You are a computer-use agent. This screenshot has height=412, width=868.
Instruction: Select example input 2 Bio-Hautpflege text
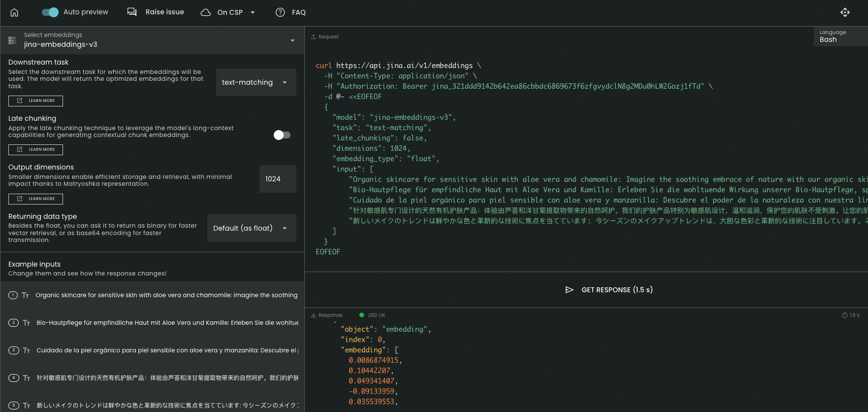167,323
